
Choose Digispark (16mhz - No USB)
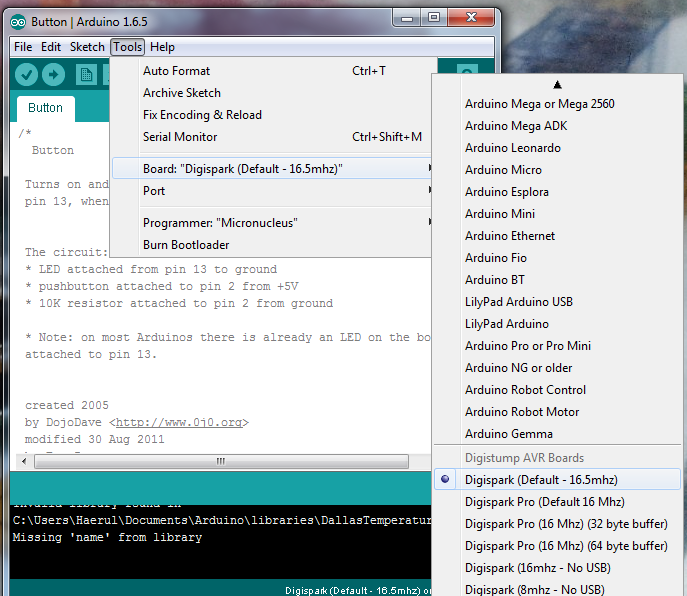[557, 568]
